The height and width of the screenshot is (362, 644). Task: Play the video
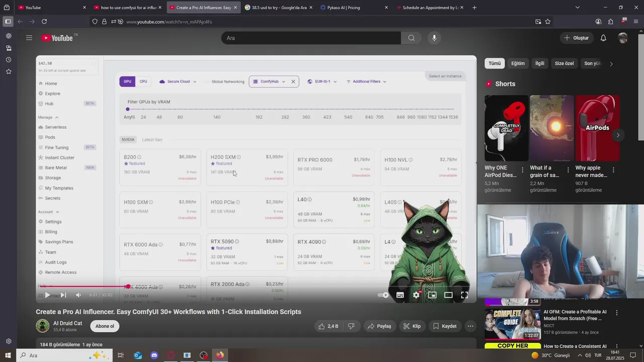[47, 295]
